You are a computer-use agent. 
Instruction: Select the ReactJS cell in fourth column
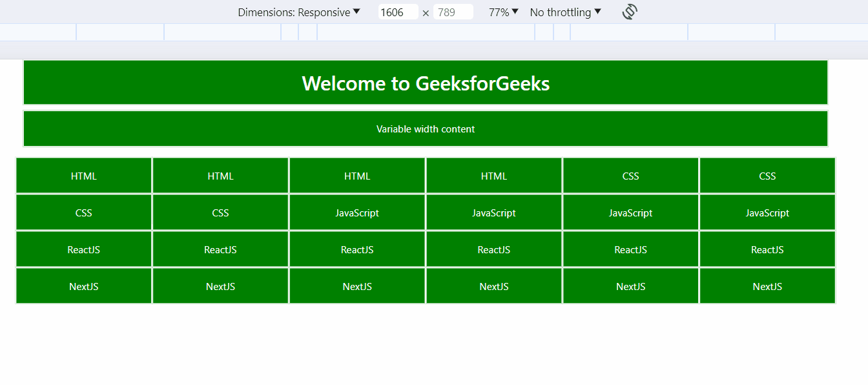(x=493, y=249)
